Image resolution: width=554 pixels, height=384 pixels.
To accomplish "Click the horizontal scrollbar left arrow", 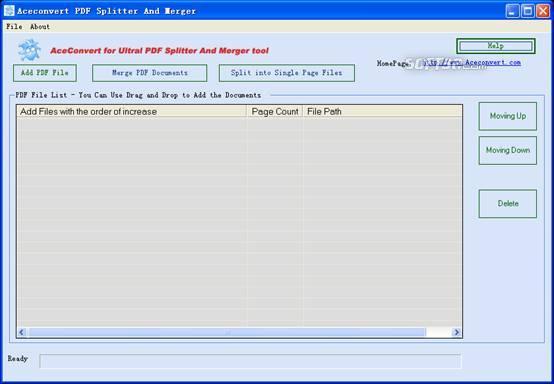I will click(22, 332).
